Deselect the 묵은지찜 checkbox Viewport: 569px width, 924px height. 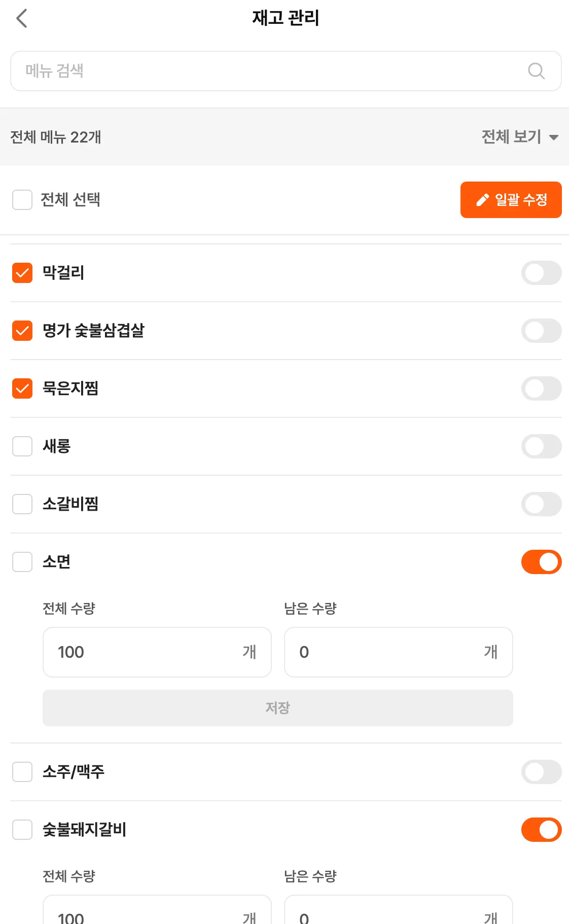pyautogui.click(x=22, y=388)
